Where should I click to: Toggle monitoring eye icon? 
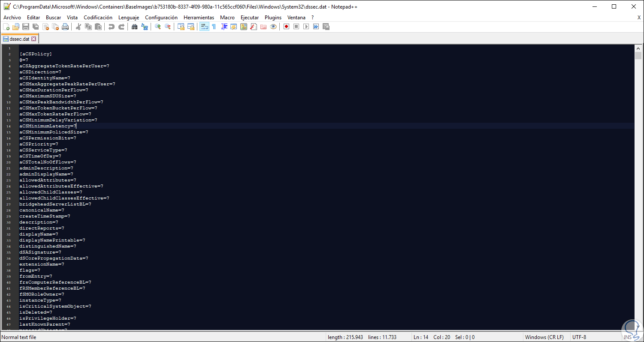click(273, 27)
